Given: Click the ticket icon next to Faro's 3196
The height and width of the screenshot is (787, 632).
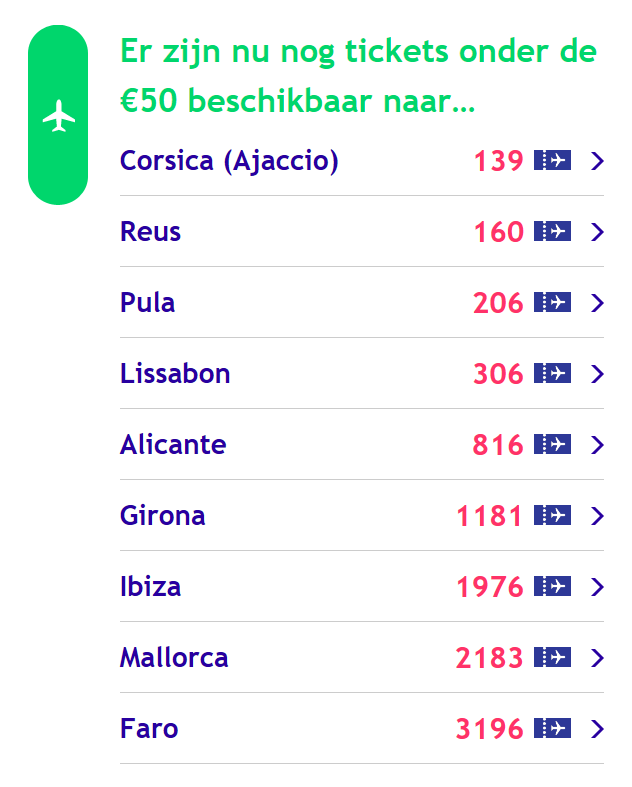Looking at the screenshot, I should click(552, 728).
